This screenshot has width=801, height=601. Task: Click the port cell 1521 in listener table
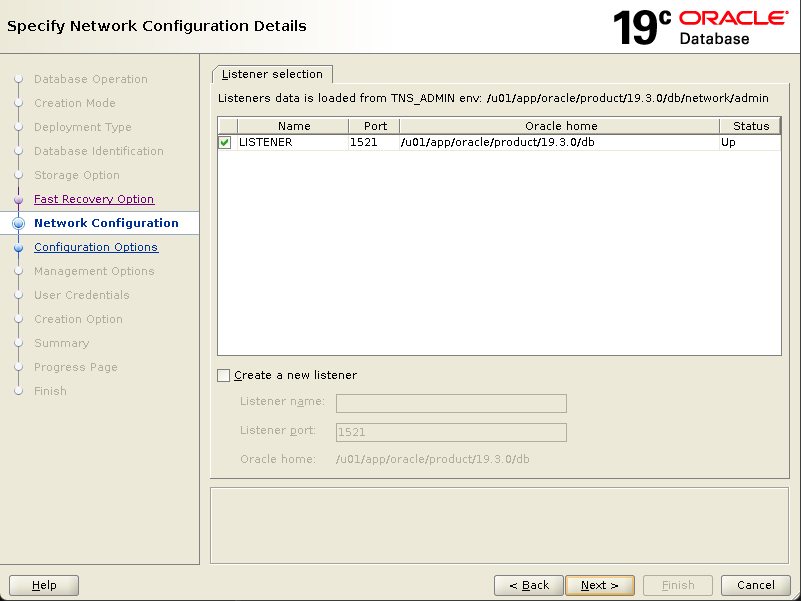[374, 143]
